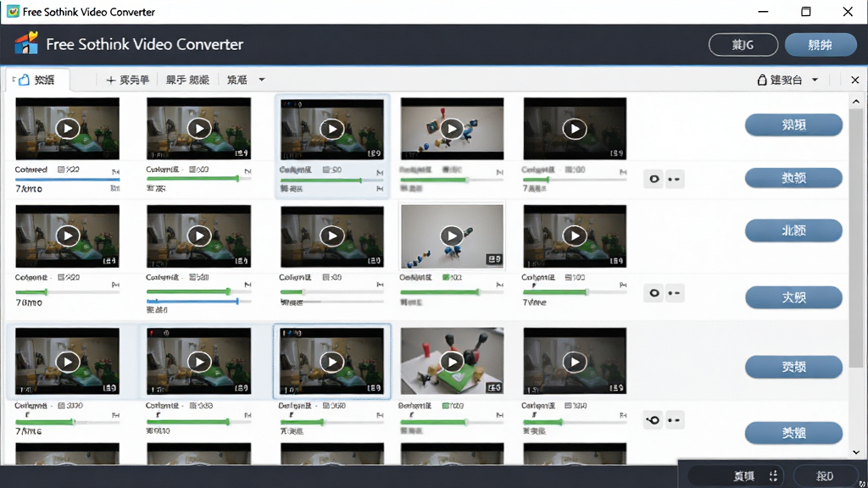868x488 pixels.
Task: Play the fifth video in the second row
Action: (575, 236)
